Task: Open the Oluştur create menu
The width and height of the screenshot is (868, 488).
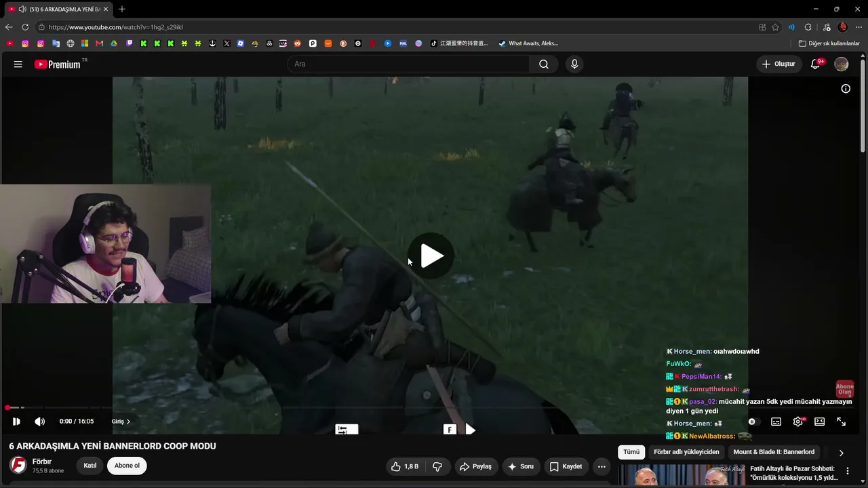Action: (778, 64)
